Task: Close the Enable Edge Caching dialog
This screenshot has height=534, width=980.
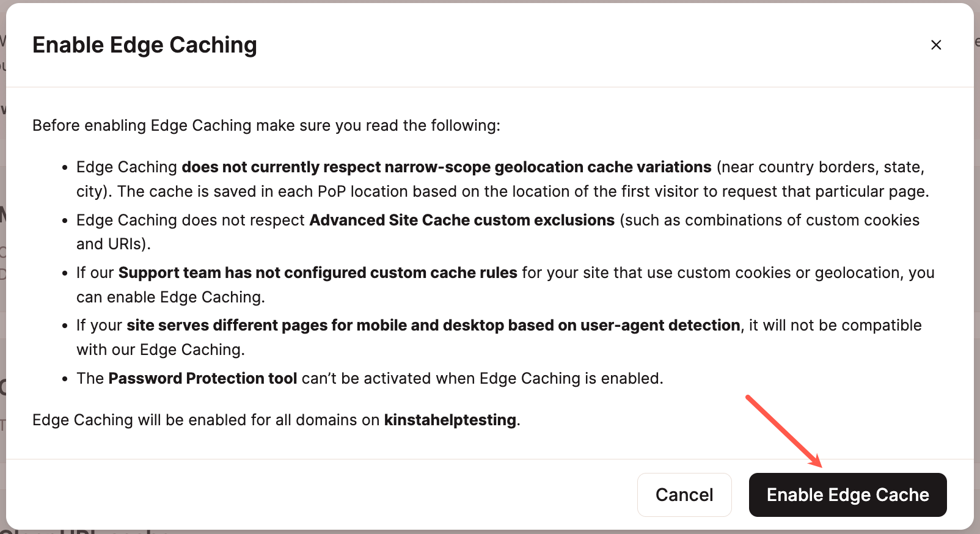Action: (935, 45)
